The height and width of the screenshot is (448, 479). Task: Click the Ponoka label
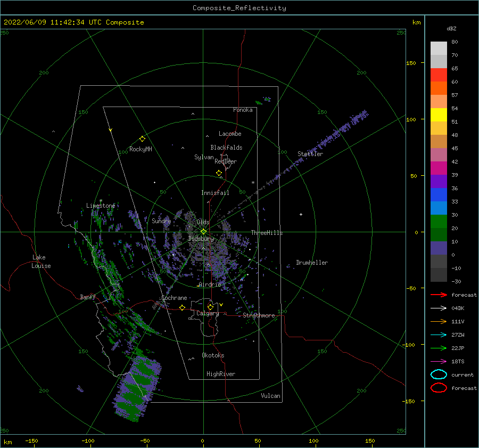(x=243, y=110)
